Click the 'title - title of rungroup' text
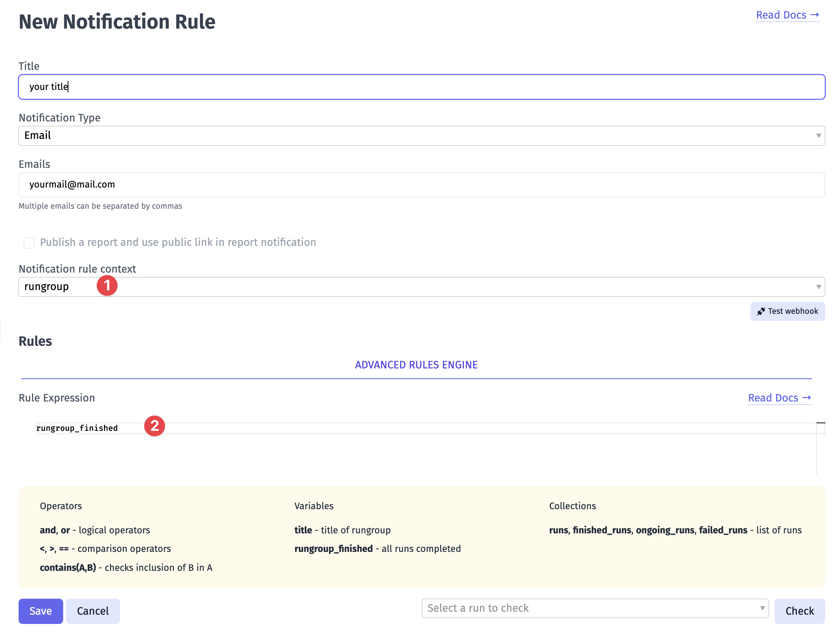Image resolution: width=840 pixels, height=644 pixels. (342, 530)
